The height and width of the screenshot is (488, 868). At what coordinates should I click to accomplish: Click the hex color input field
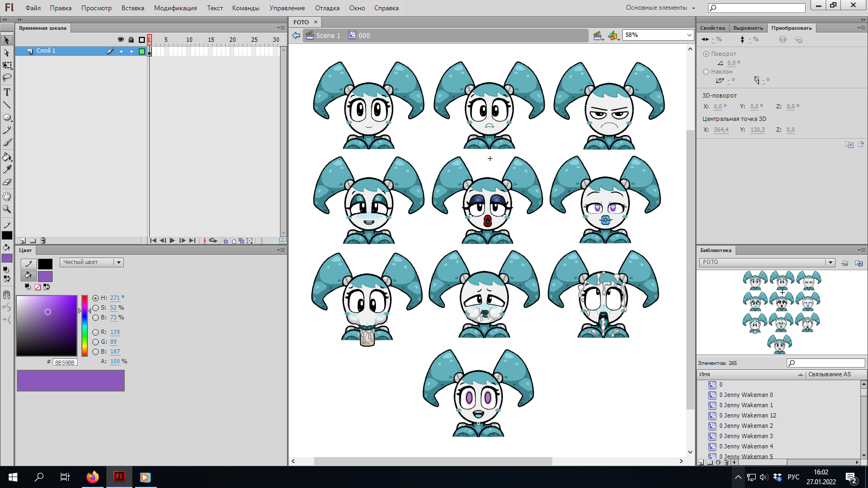tap(65, 363)
